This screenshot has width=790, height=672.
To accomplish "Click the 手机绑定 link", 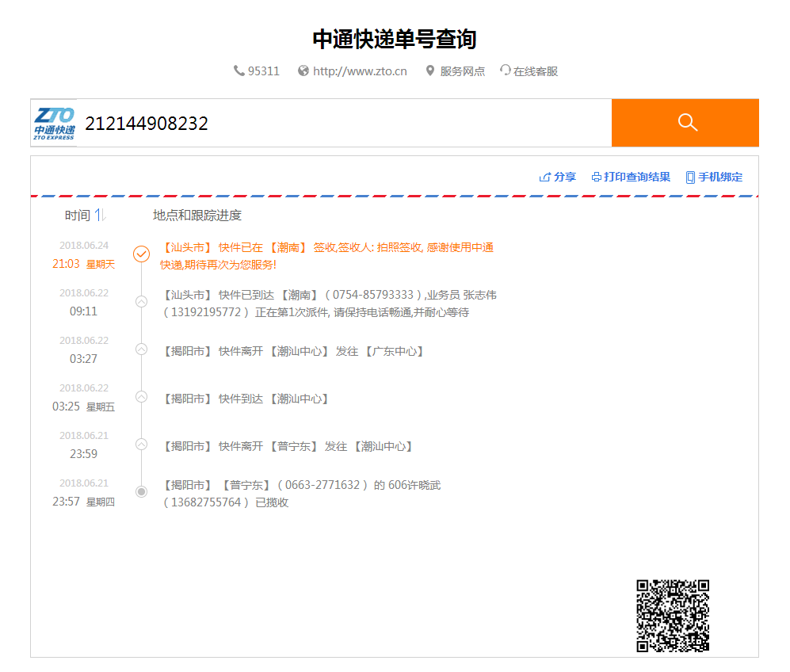I will point(720,177).
